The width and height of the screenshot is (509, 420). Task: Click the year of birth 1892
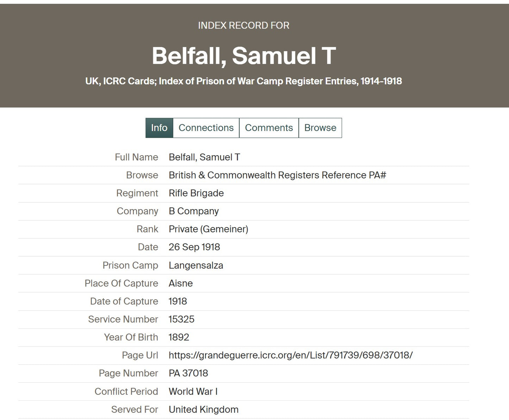179,337
